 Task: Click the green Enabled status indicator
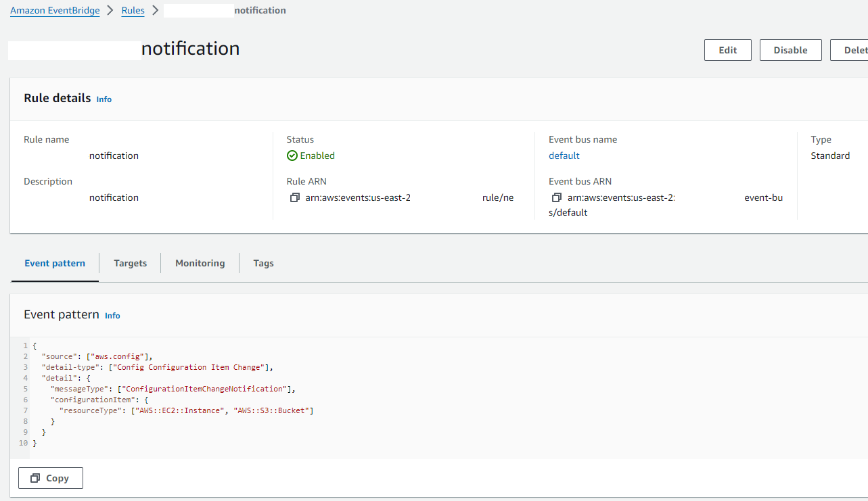coord(311,156)
